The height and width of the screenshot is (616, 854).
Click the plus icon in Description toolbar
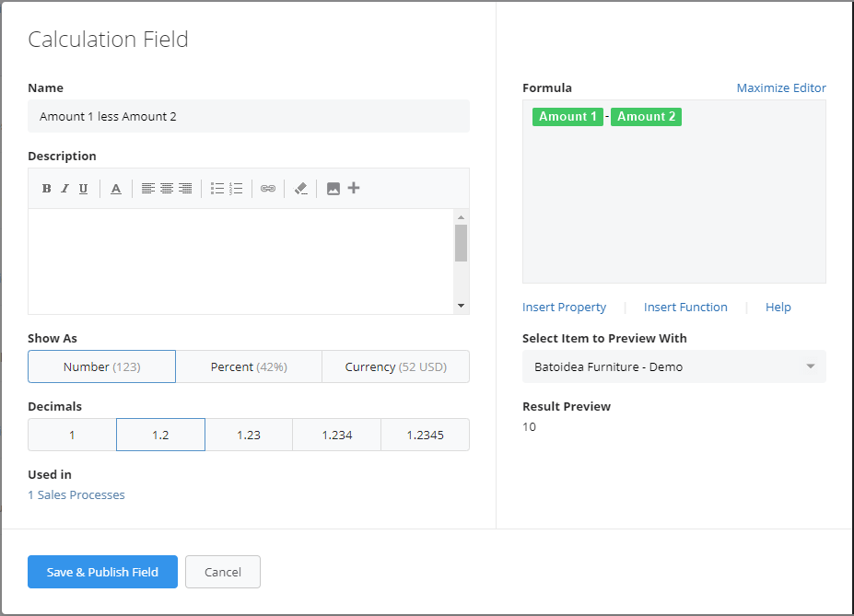pyautogui.click(x=354, y=188)
